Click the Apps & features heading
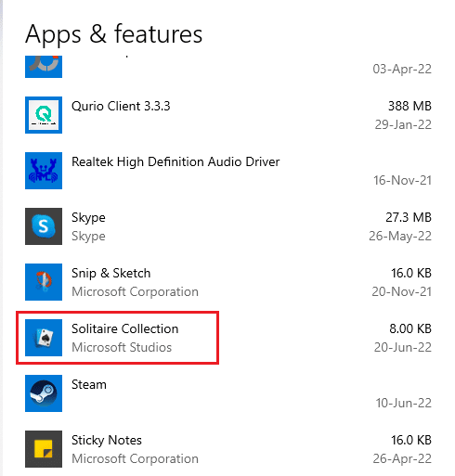Viewport: 455px width, 476px height. tap(114, 34)
